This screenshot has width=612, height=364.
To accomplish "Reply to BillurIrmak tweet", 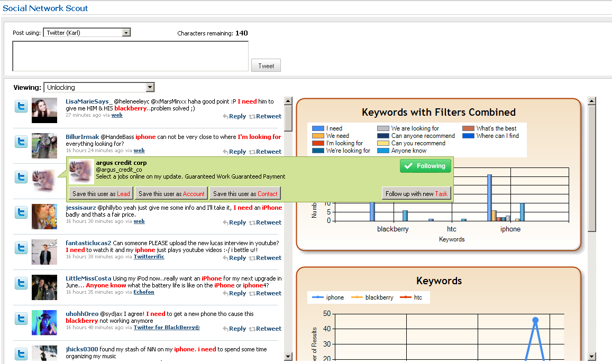I will (x=234, y=152).
